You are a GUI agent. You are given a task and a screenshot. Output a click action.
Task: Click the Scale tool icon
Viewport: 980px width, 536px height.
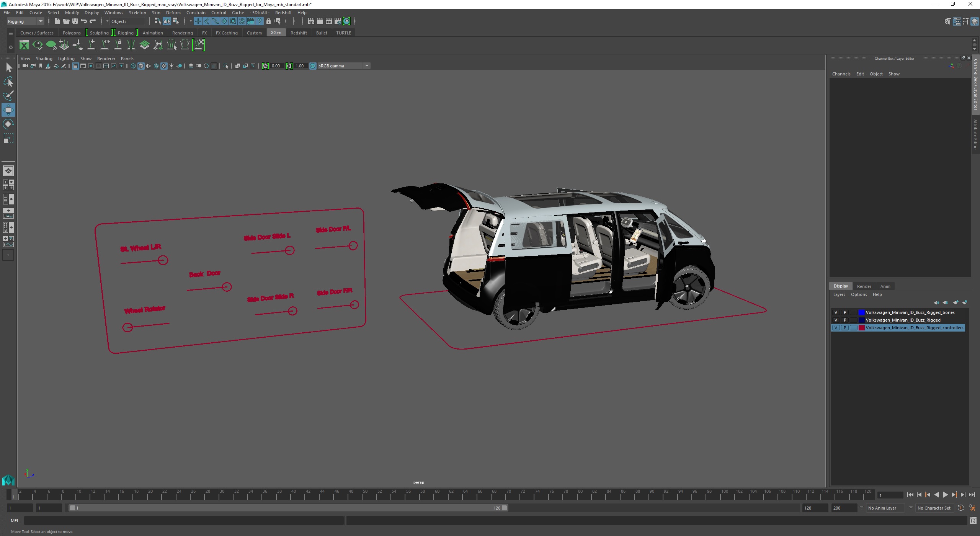coord(8,138)
